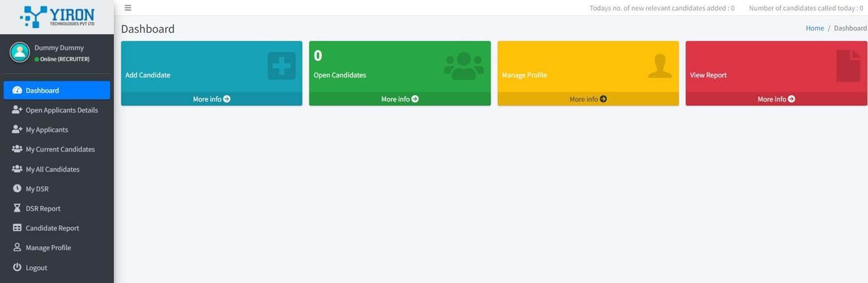Click the Home breadcrumb link
868x283 pixels.
(814, 28)
